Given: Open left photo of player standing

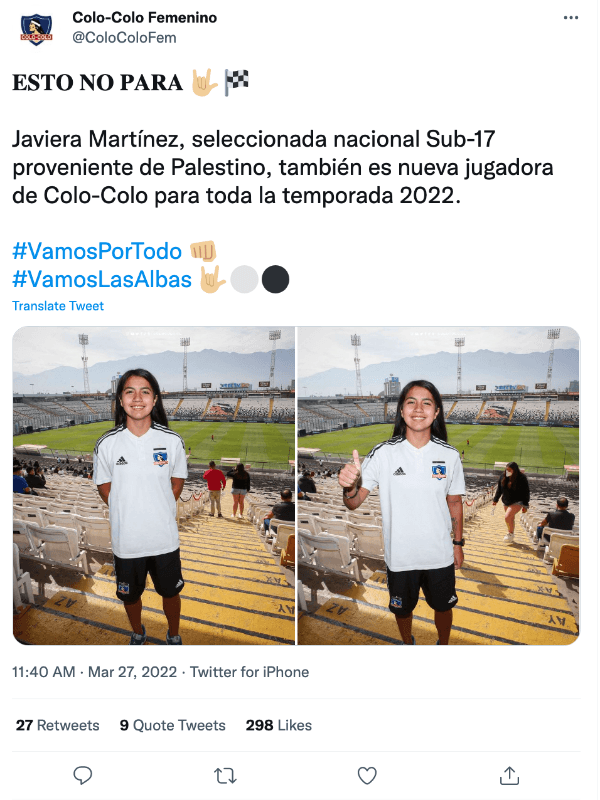Looking at the screenshot, I should [x=154, y=486].
